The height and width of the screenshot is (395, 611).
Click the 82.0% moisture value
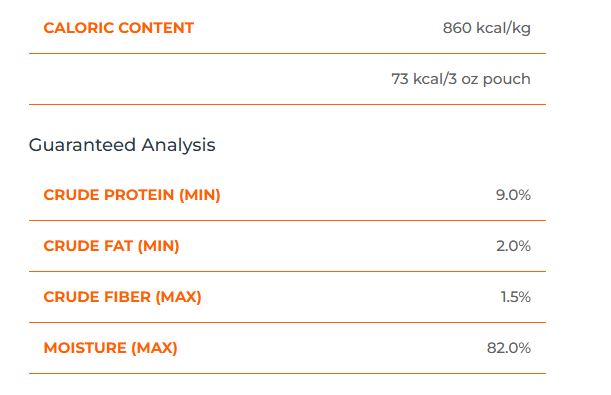tap(509, 348)
